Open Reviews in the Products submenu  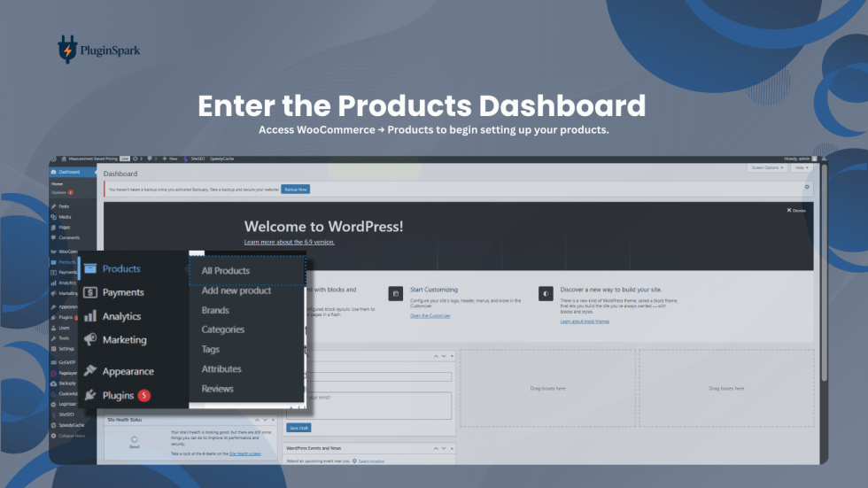click(x=218, y=389)
